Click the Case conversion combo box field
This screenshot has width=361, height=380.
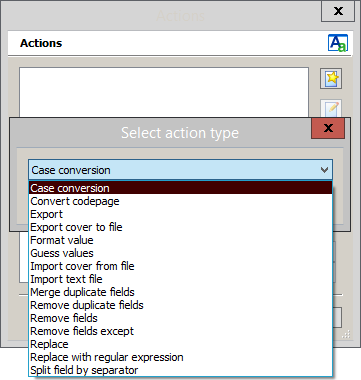pyautogui.click(x=180, y=170)
